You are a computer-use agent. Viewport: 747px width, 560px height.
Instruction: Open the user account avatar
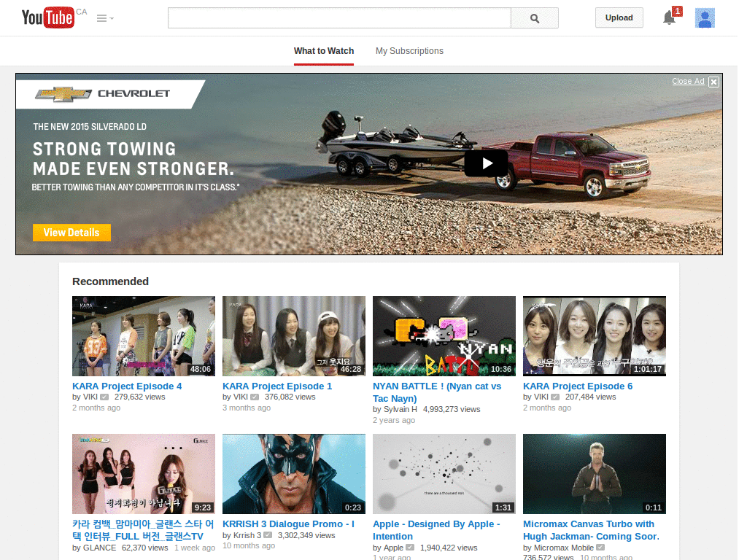(x=705, y=18)
